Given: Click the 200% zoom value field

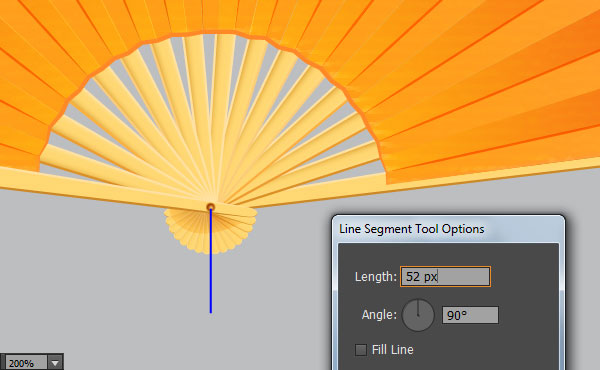Looking at the screenshot, I should coord(25,363).
